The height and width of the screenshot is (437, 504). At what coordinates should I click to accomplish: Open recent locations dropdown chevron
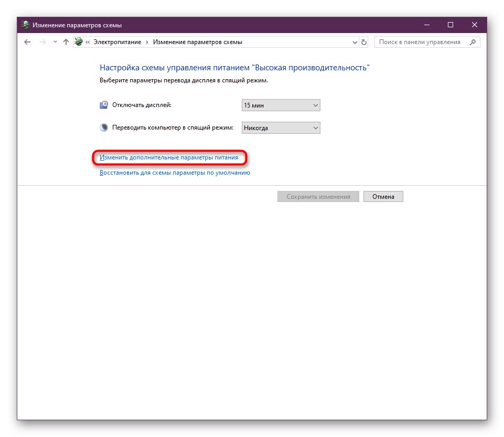55,42
